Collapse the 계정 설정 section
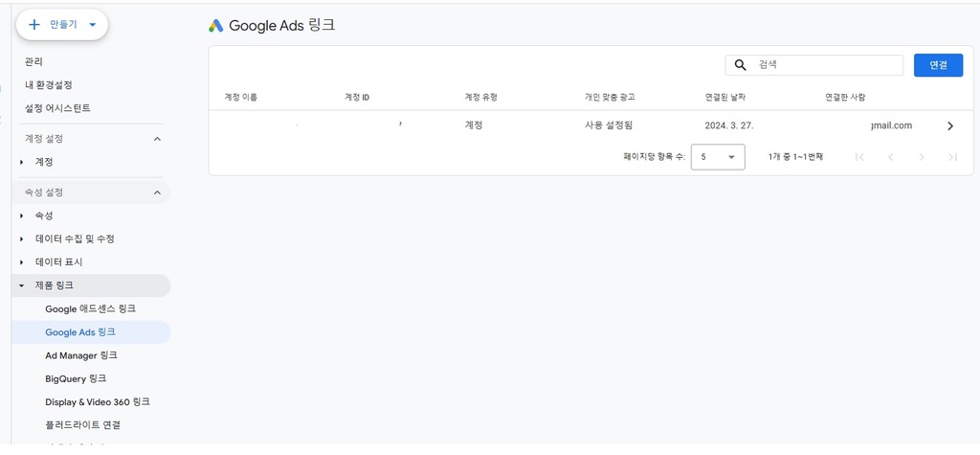The height and width of the screenshot is (455, 980). click(157, 139)
